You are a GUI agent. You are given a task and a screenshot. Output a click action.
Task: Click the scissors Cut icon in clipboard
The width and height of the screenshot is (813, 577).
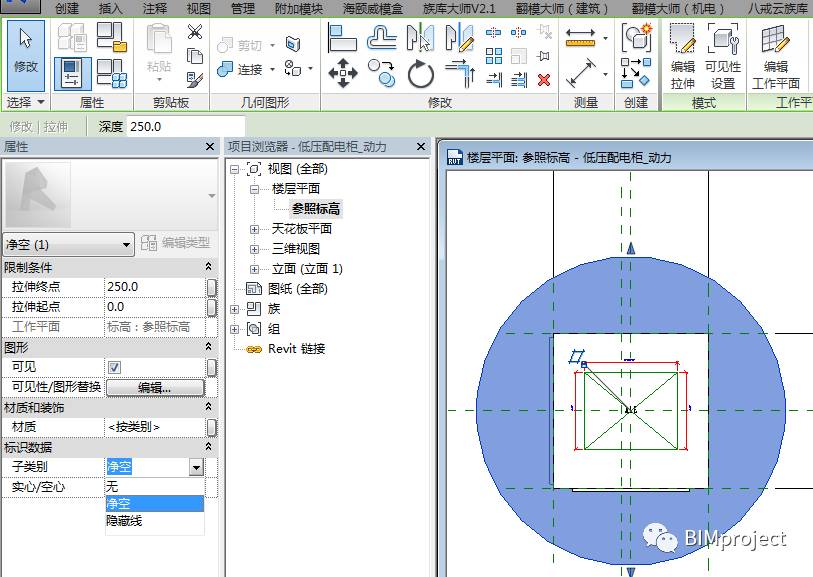point(195,33)
